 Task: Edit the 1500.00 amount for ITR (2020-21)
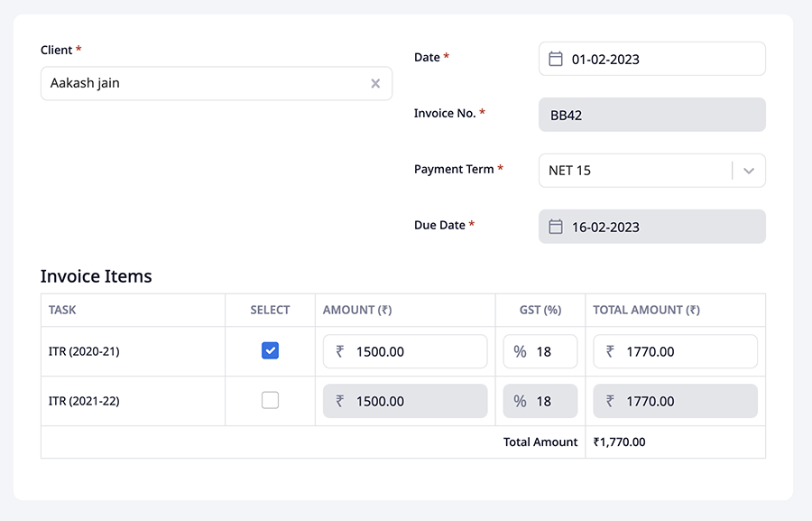[415, 351]
